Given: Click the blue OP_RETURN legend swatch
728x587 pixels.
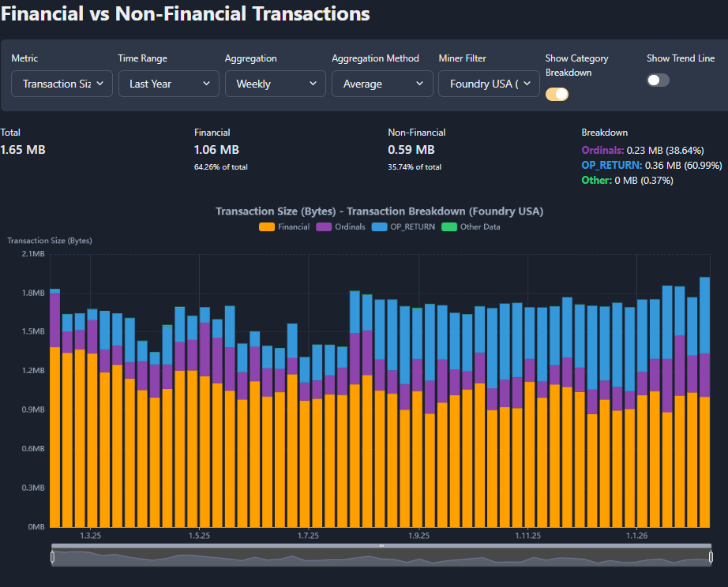Looking at the screenshot, I should pyautogui.click(x=379, y=227).
